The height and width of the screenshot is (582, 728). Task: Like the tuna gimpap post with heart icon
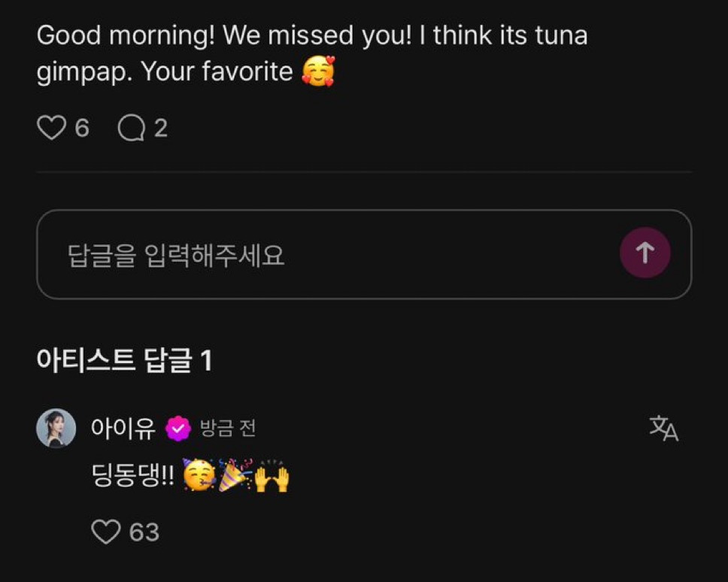coord(51,129)
